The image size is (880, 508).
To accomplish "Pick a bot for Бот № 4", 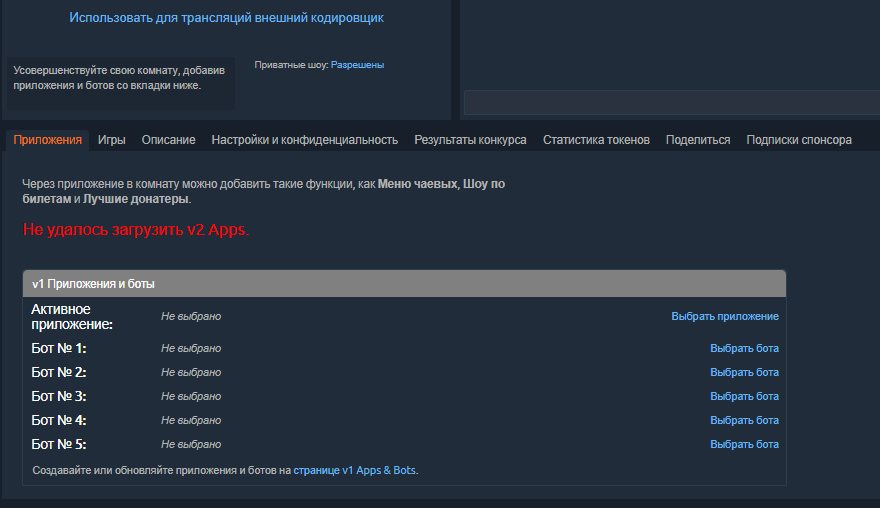I will pyautogui.click(x=744, y=421).
